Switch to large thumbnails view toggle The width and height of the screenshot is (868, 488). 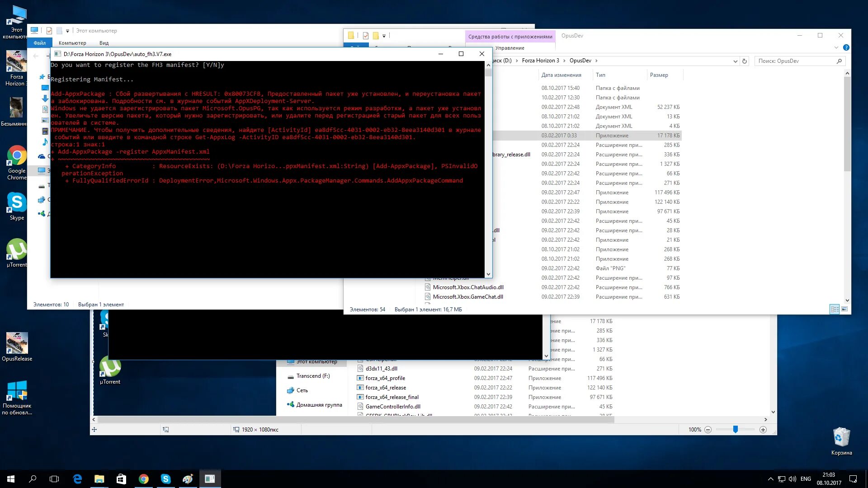(844, 309)
